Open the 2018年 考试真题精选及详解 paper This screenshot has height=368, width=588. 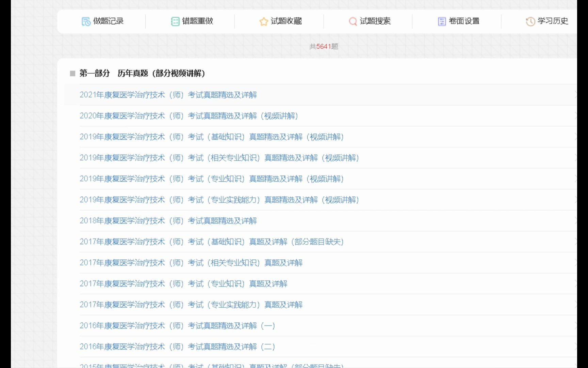point(168,221)
